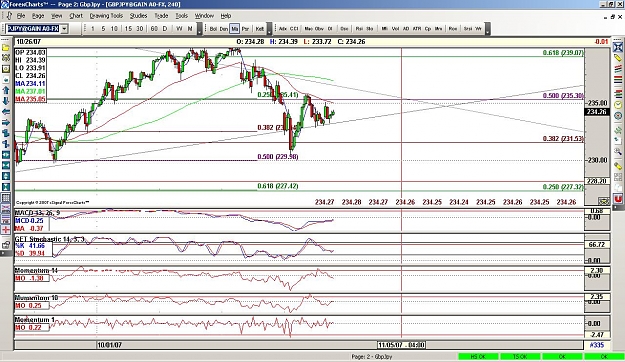Toggle the CCI indicator button

[294, 29]
